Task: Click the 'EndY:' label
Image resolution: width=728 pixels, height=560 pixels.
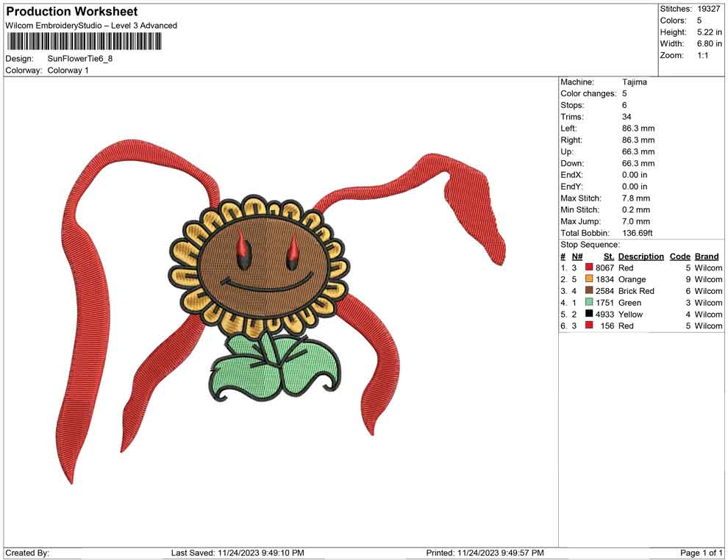Action: tap(571, 187)
